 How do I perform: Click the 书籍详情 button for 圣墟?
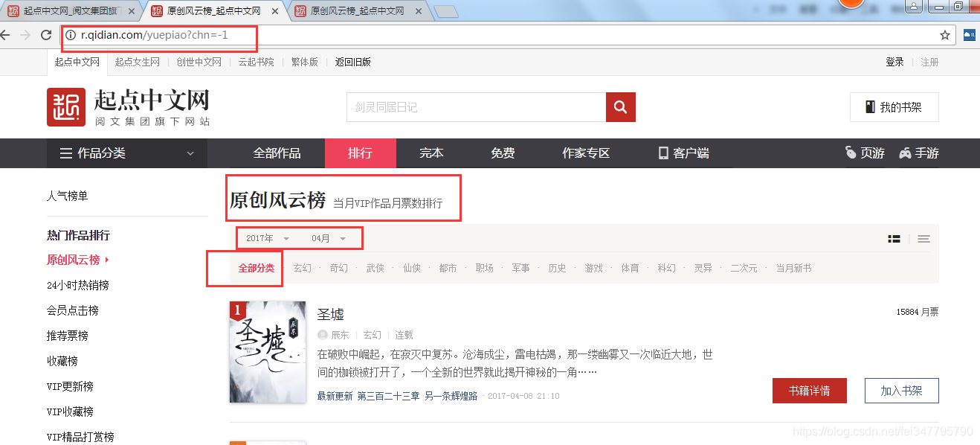[809, 390]
